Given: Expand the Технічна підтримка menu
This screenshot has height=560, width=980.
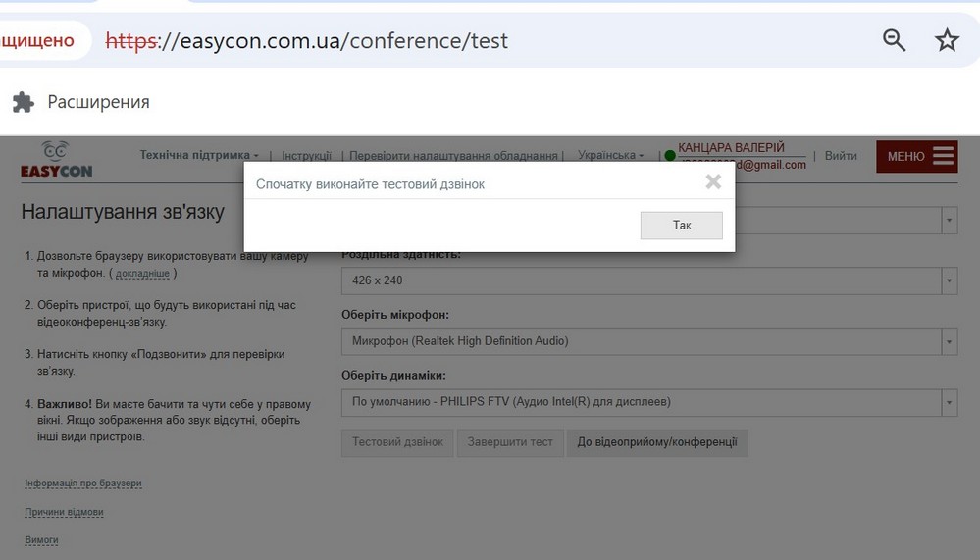Looking at the screenshot, I should [199, 155].
